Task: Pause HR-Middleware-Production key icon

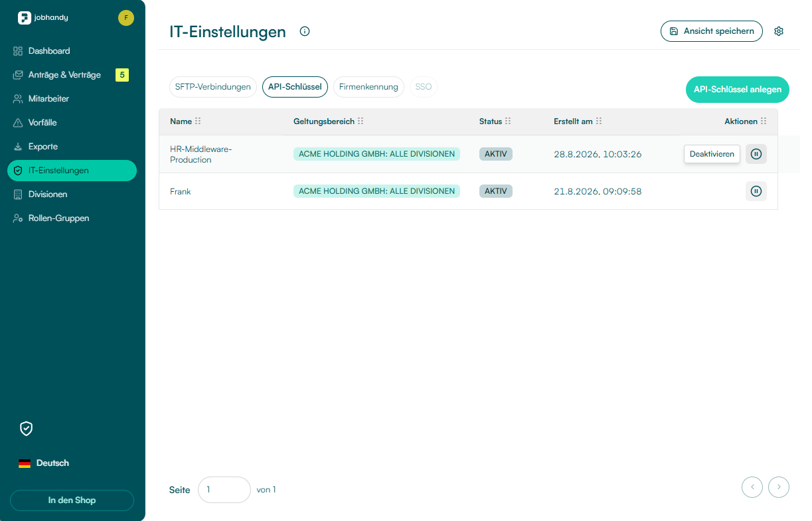Action: coord(756,154)
